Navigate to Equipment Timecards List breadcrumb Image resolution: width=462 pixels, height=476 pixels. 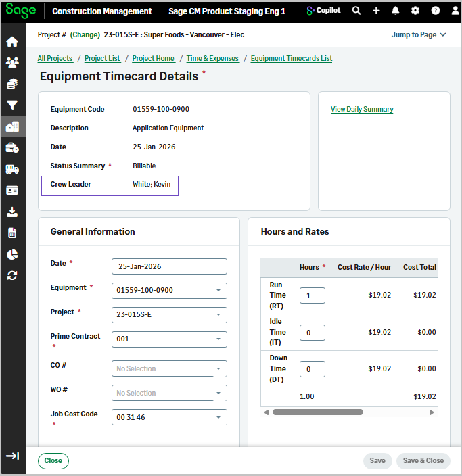tap(291, 59)
